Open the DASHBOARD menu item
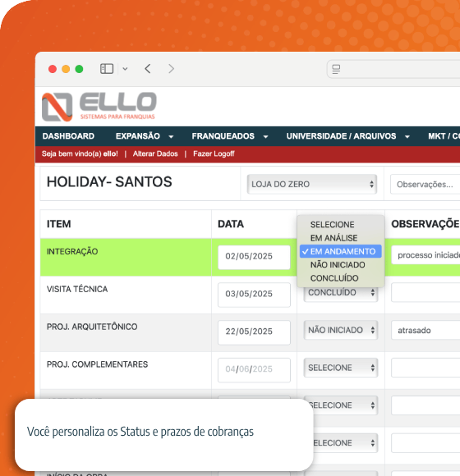Viewport: 460px width, 476px height. coord(68,136)
